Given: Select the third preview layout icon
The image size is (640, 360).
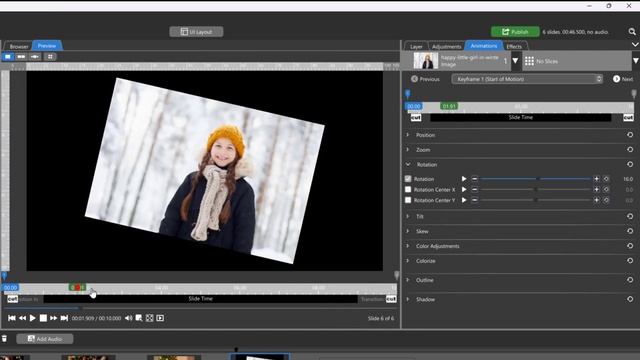Looking at the screenshot, I should pos(35,57).
